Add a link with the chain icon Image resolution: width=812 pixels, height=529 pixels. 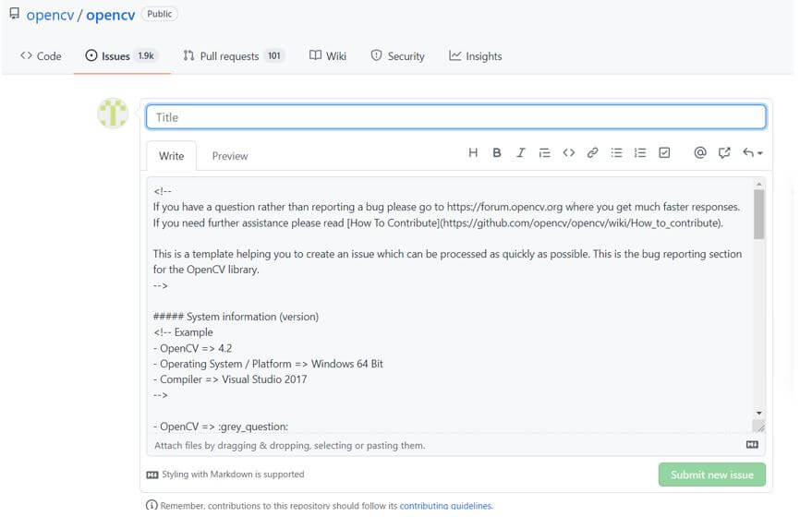tap(592, 152)
